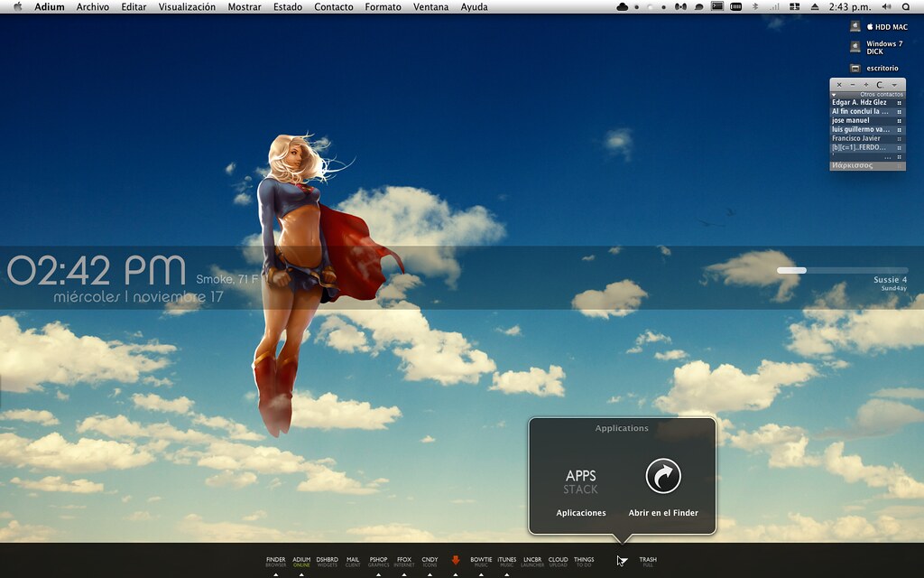Click the Smoke, 71 F weather text
This screenshot has height=578, width=924.
click(227, 279)
